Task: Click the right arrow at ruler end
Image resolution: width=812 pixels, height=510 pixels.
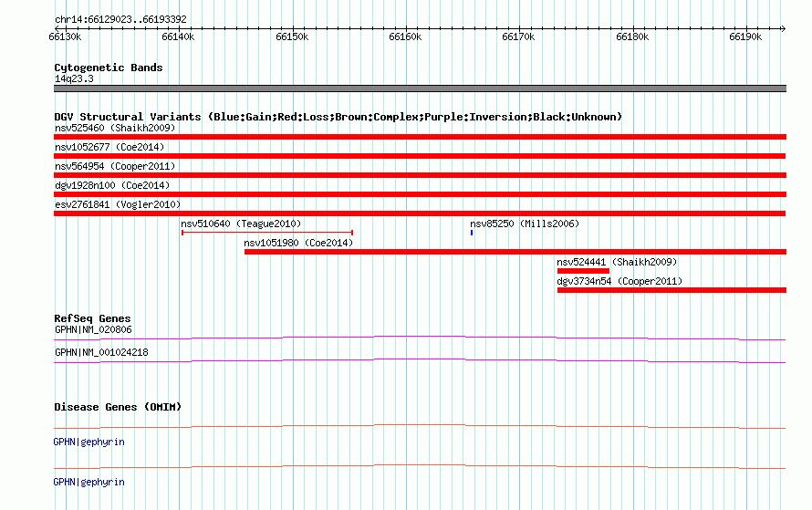Action: pos(783,28)
